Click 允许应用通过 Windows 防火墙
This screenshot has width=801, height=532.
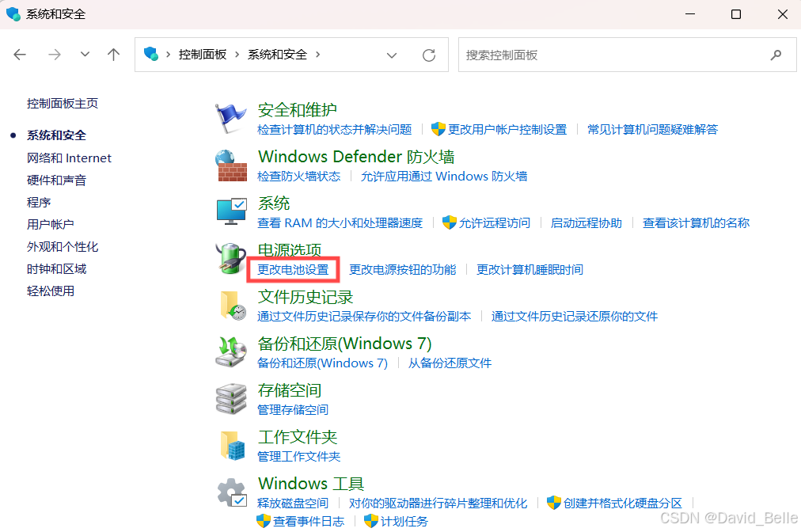coord(444,177)
